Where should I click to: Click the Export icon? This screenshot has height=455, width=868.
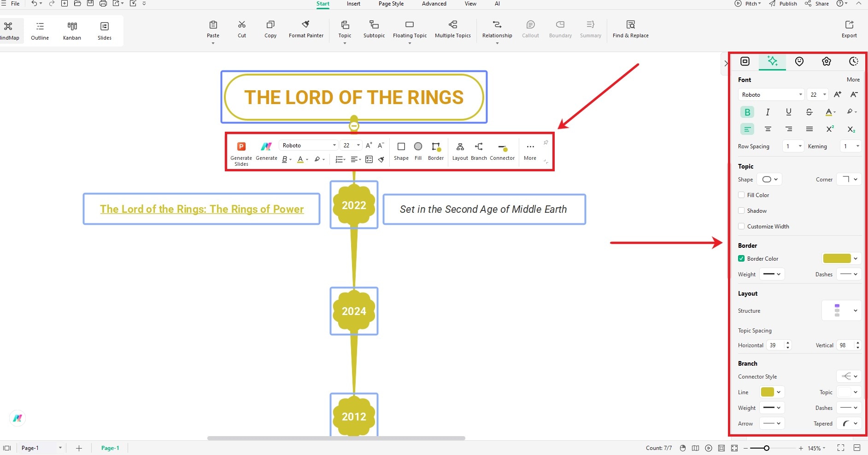pos(849,25)
